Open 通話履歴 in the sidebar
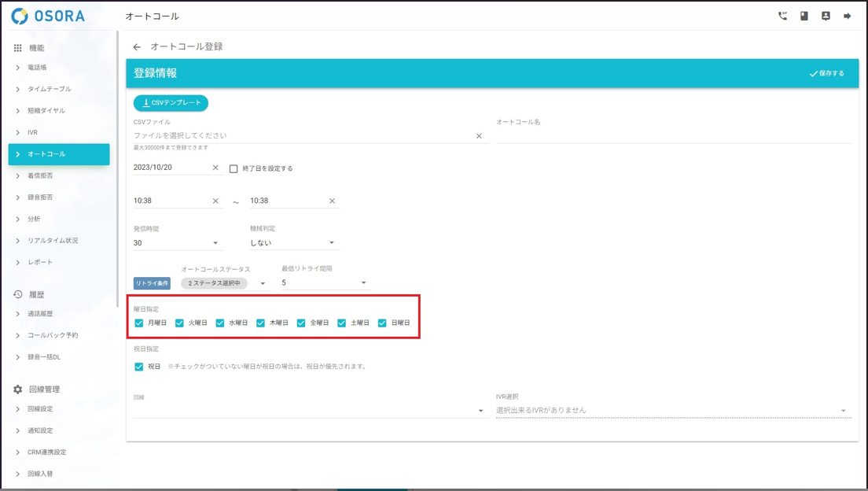The width and height of the screenshot is (868, 491). (59, 314)
